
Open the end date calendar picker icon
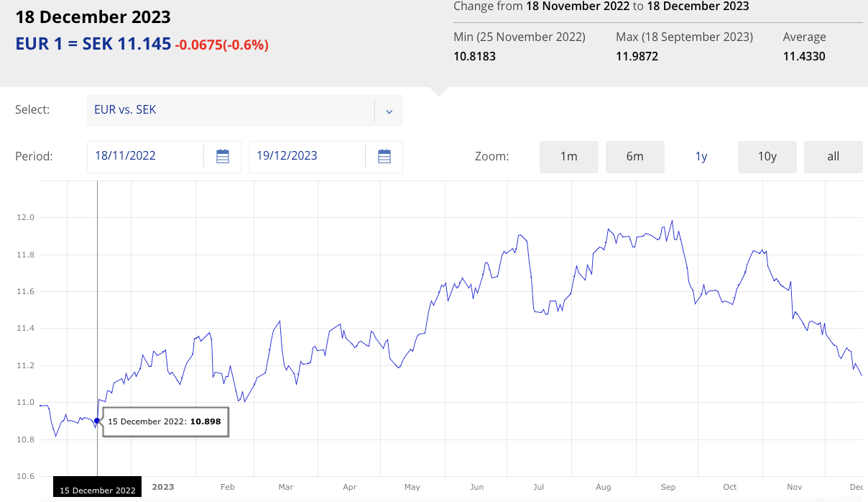pos(384,156)
